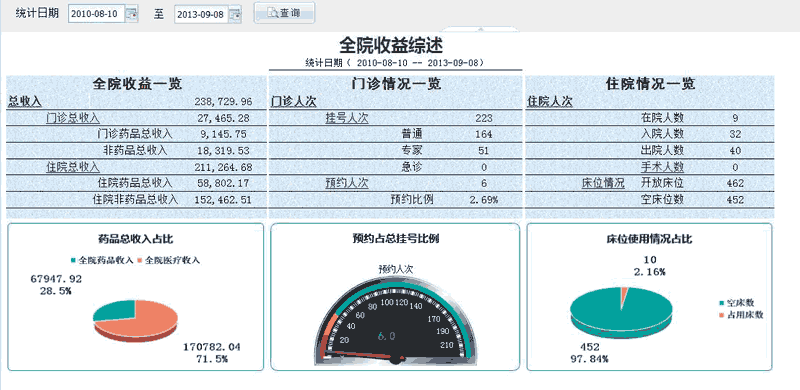
Task: Click the 预约人次 gauge needle dial
Action: 395,322
